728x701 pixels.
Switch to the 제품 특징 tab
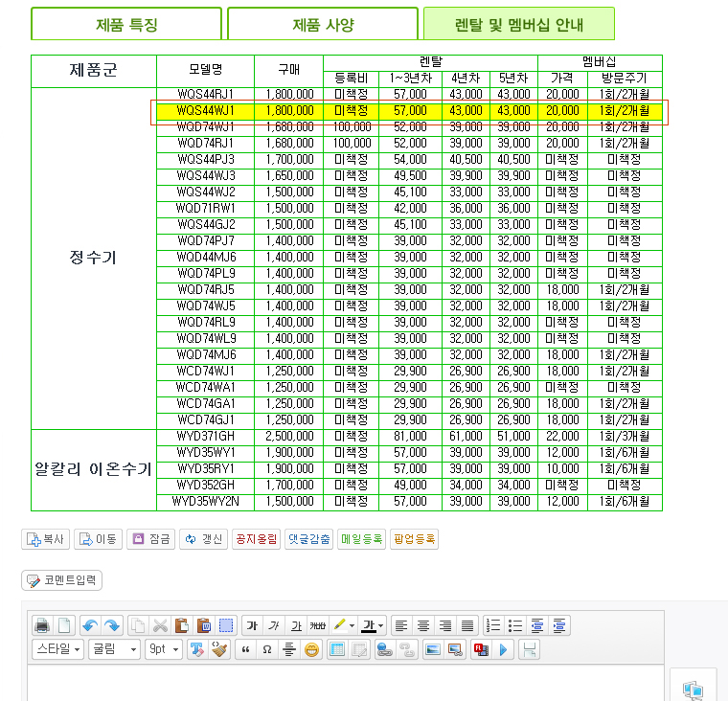(126, 24)
